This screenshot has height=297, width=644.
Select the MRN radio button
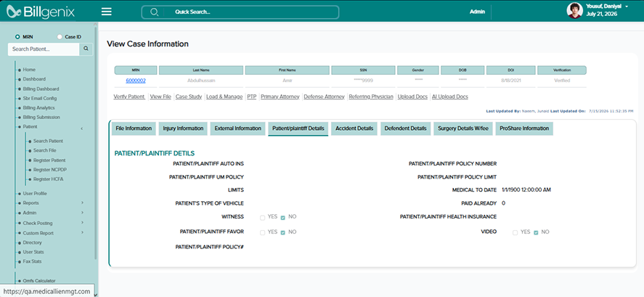(17, 36)
